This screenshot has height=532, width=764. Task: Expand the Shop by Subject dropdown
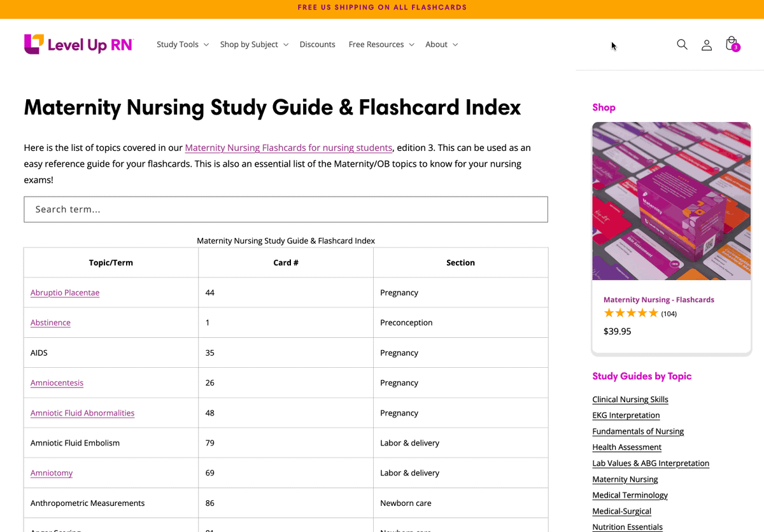(250, 44)
